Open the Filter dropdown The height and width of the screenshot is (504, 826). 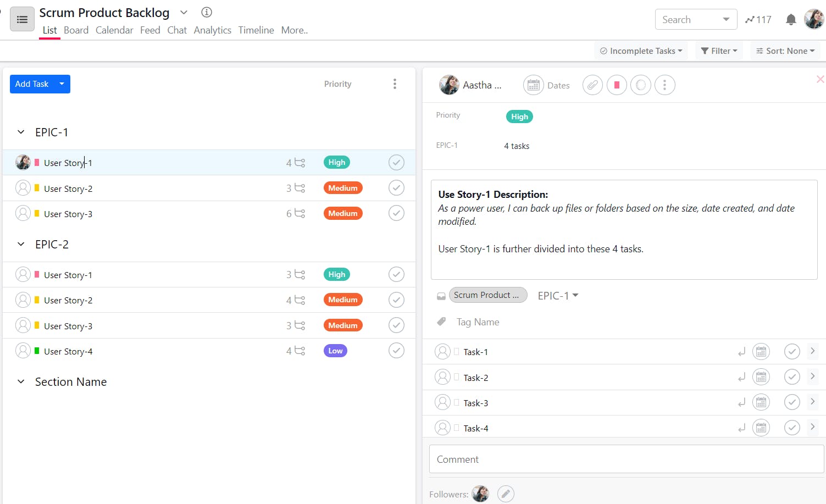click(719, 51)
